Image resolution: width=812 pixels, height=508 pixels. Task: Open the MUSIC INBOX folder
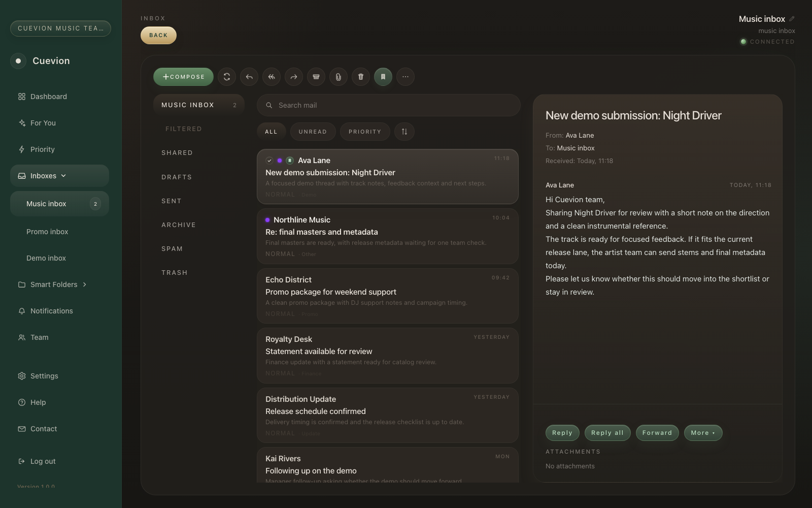(x=199, y=105)
